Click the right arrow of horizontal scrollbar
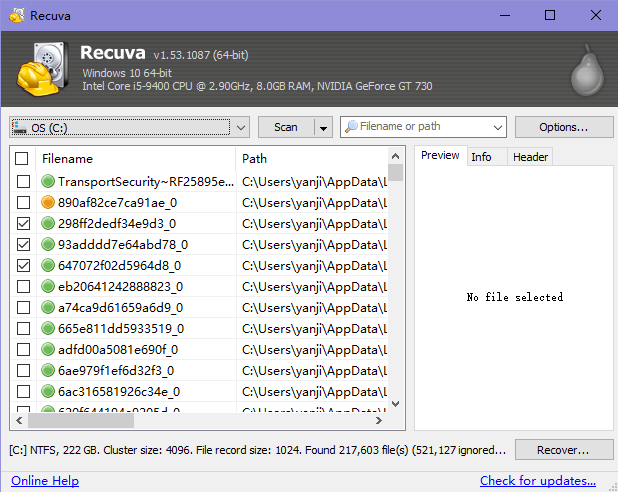This screenshot has height=492, width=618. click(378, 421)
